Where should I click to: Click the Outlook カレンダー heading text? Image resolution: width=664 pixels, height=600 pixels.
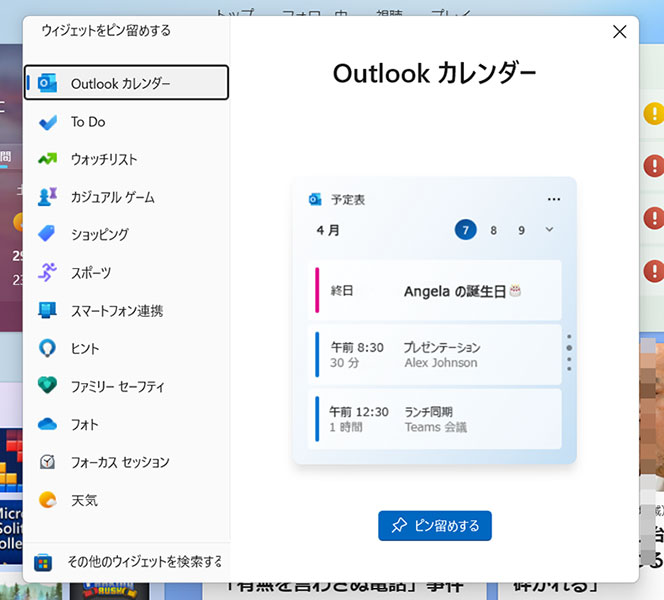click(434, 73)
